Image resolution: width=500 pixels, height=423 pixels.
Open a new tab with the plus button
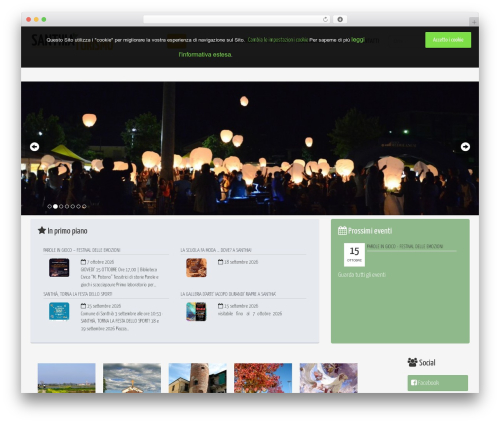[474, 22]
